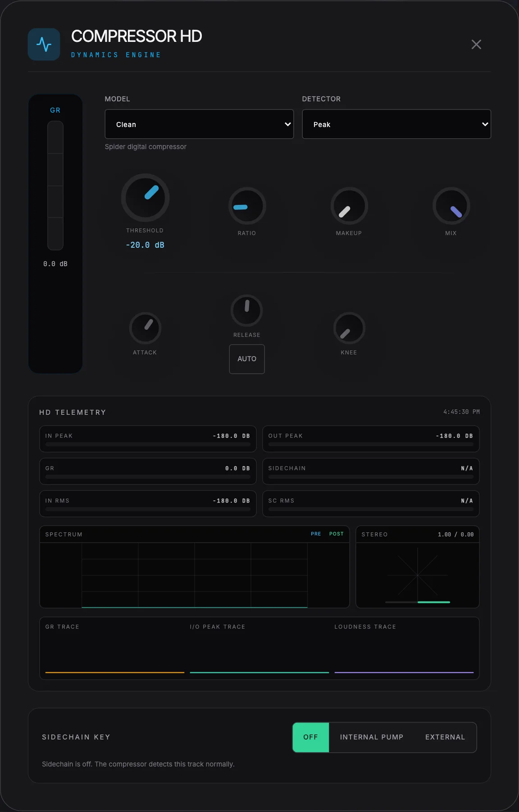Click the Makeup knob
Screen dimensions: 519x812
click(x=349, y=206)
